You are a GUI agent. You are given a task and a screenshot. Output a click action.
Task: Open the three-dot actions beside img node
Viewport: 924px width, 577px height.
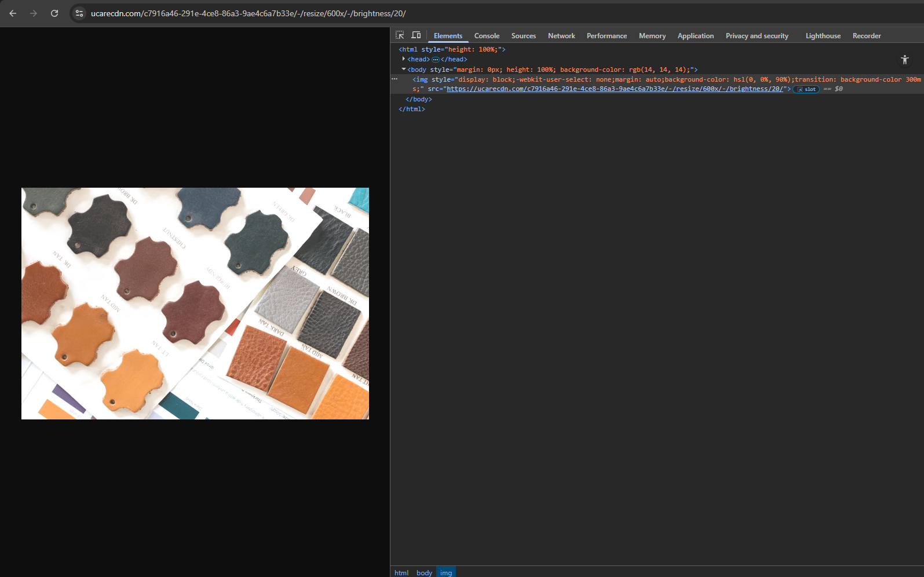395,79
